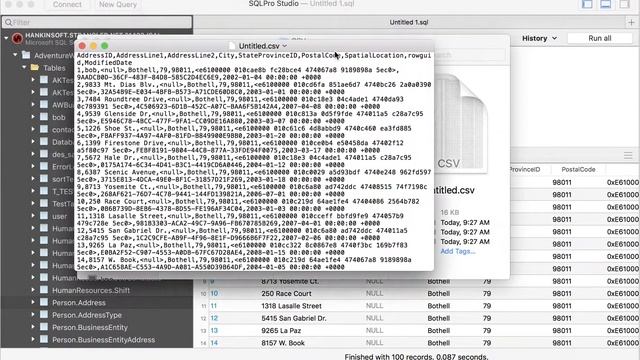The width and height of the screenshot is (640, 360).
Task: Open the Untitled.csv title dropdown chevron
Action: tap(285, 46)
